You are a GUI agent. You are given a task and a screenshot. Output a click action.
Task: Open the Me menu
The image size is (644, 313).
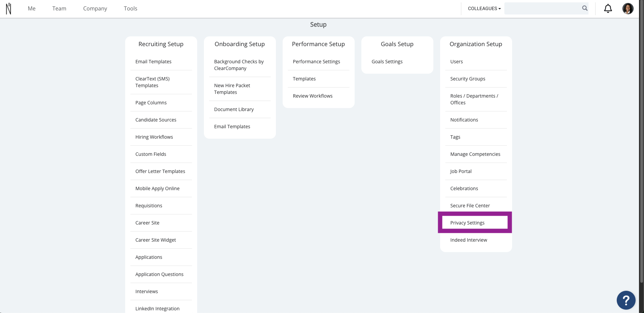click(x=32, y=8)
